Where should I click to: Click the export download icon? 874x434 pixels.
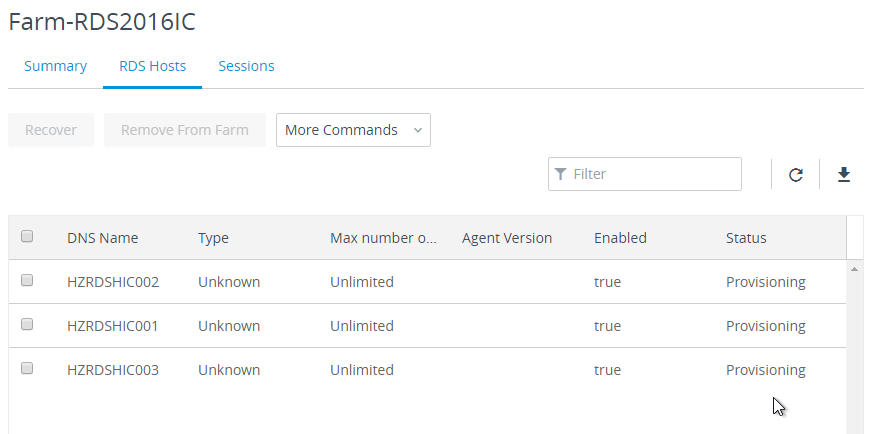pyautogui.click(x=844, y=174)
